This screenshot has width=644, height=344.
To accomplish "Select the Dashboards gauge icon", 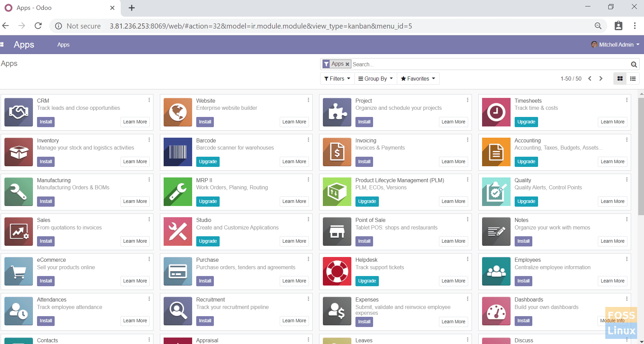I will 496,311.
